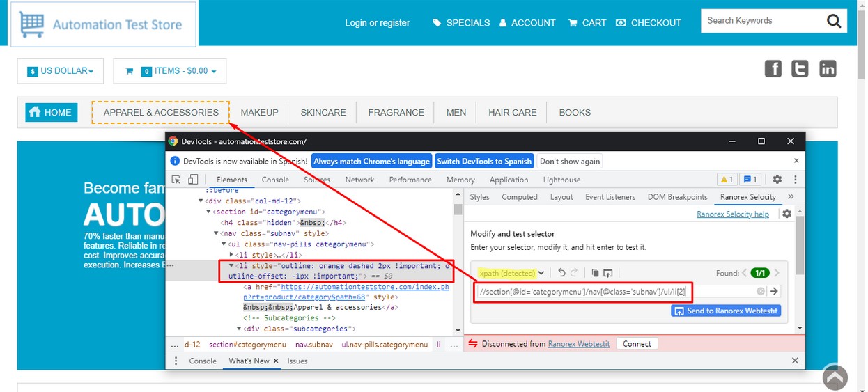The width and height of the screenshot is (868, 392).
Task: Switch to the Elements tab
Action: [232, 180]
